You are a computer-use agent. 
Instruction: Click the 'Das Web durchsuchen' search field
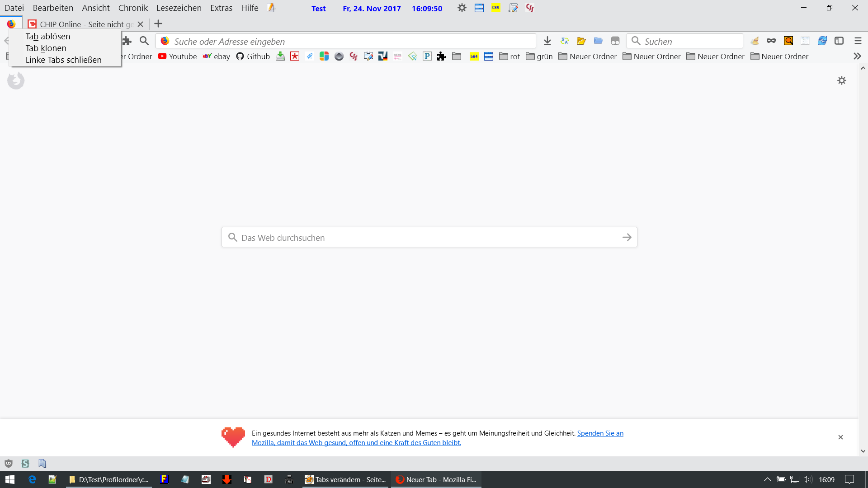pyautogui.click(x=425, y=238)
